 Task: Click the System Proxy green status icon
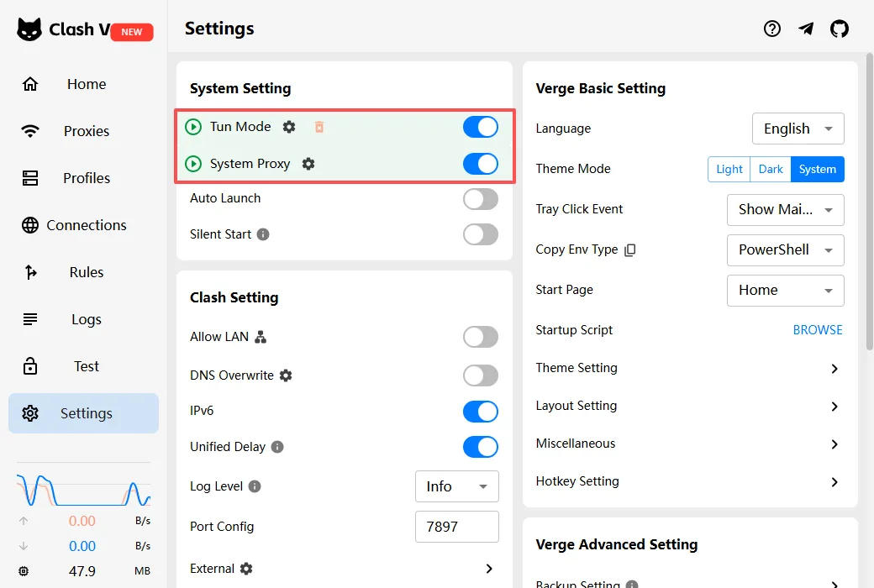click(193, 164)
